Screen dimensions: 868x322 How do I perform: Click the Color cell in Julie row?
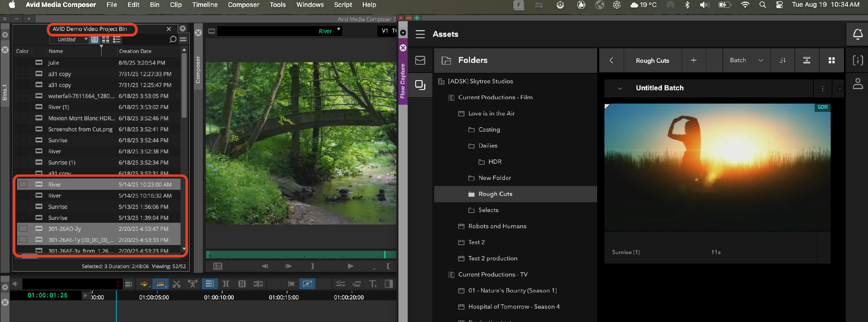pos(23,63)
